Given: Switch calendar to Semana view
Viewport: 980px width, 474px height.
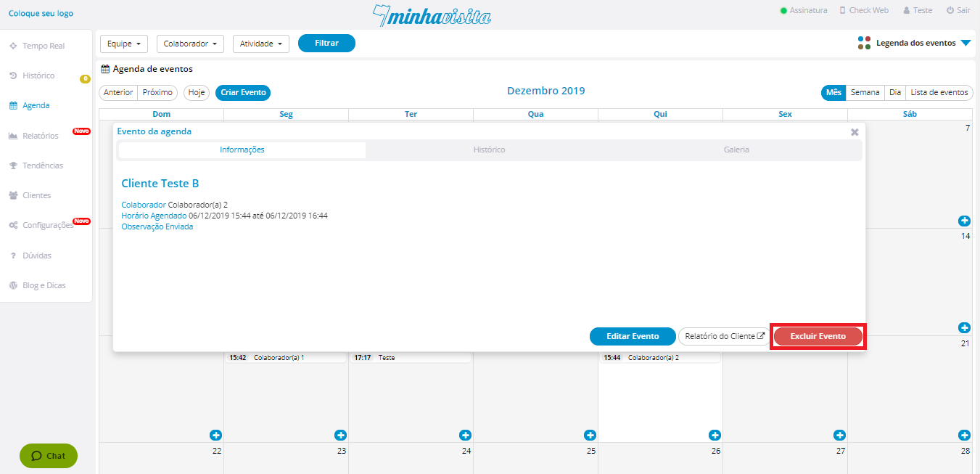Looking at the screenshot, I should pos(865,93).
